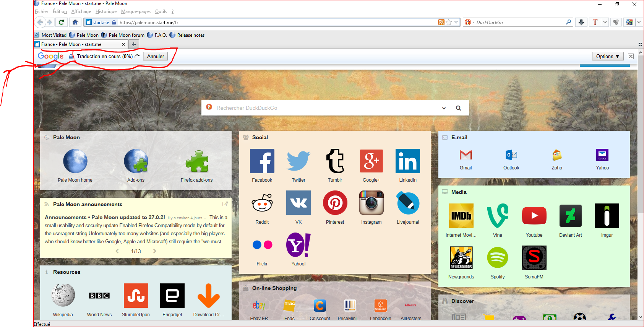Viewport: 644px width, 327px height.
Task: Open the Youtube play icon
Action: [534, 216]
